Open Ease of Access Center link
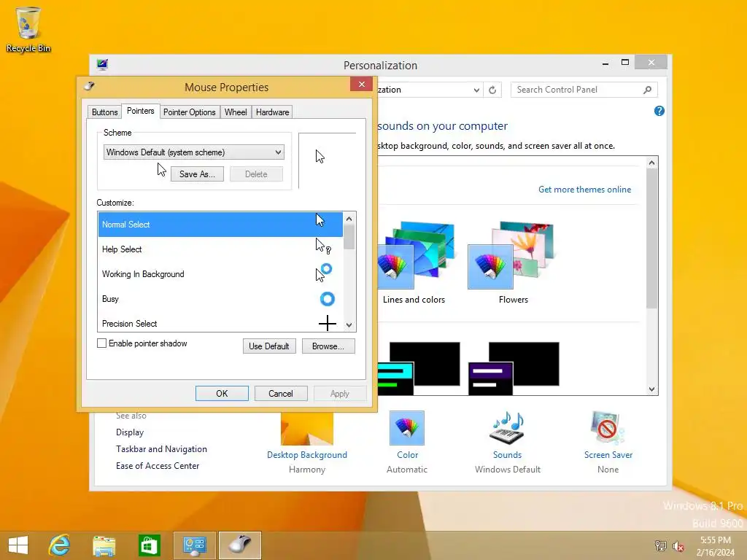The image size is (747, 560). pos(158,466)
